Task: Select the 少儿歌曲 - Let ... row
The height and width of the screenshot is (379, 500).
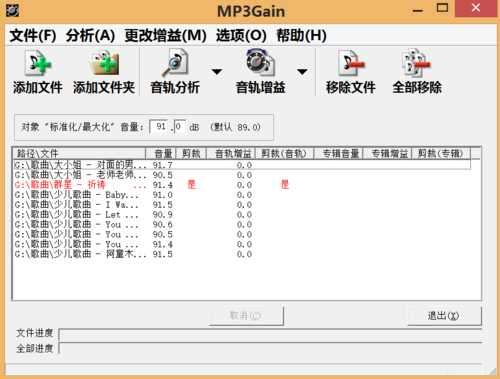Action: coord(242,214)
